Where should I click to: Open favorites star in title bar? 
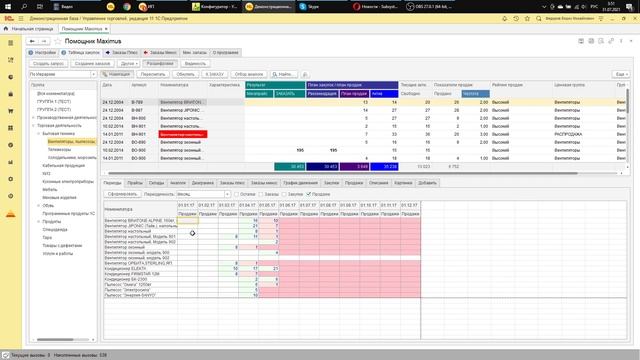click(527, 19)
